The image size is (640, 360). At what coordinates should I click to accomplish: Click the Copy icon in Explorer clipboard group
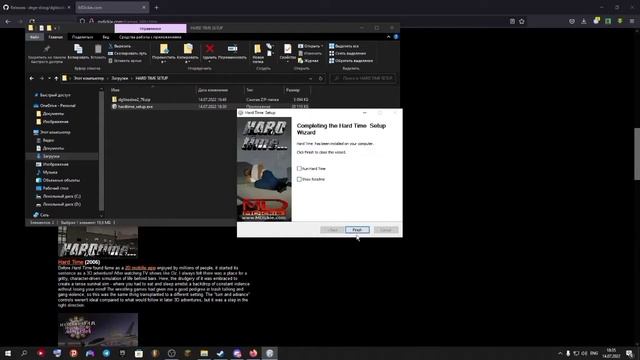pyautogui.click(x=78, y=49)
